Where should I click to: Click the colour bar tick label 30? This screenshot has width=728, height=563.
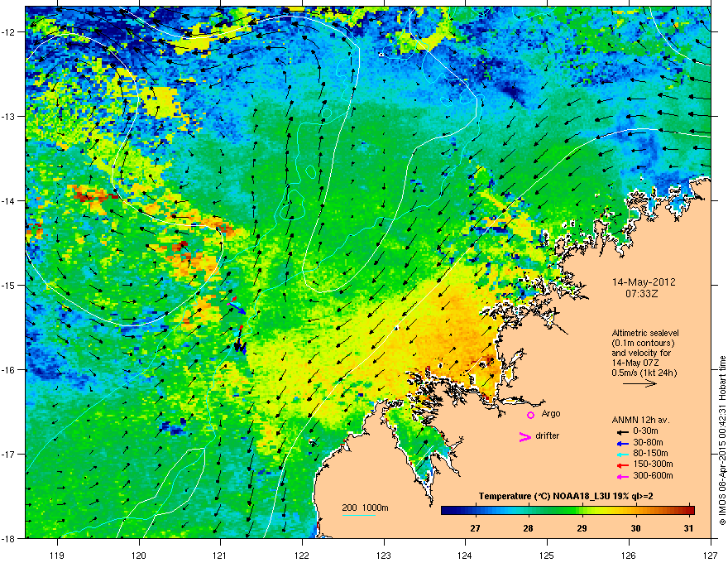pyautogui.click(x=635, y=528)
